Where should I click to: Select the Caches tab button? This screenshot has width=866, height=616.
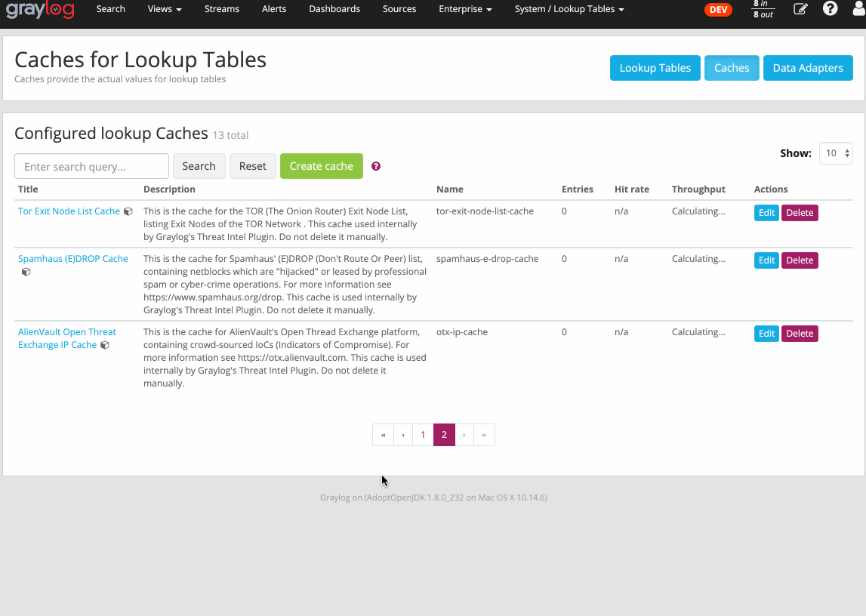point(732,68)
